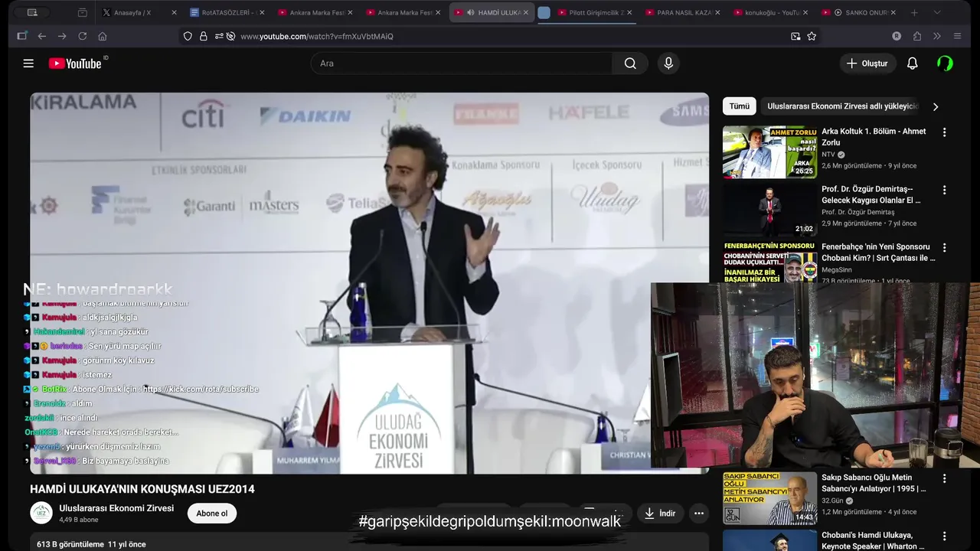The height and width of the screenshot is (551, 980).
Task: Open a new tab with plus button
Action: 914,12
